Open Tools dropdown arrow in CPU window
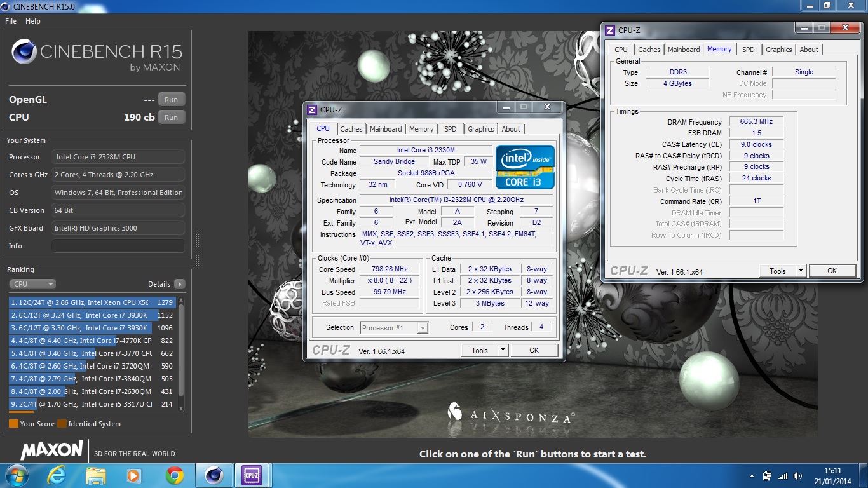 coord(503,350)
